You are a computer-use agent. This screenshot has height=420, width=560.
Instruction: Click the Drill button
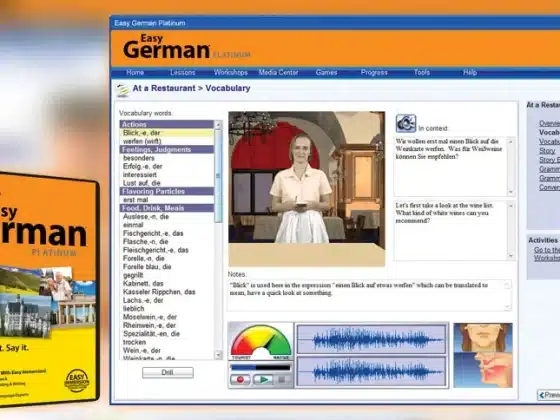click(168, 372)
